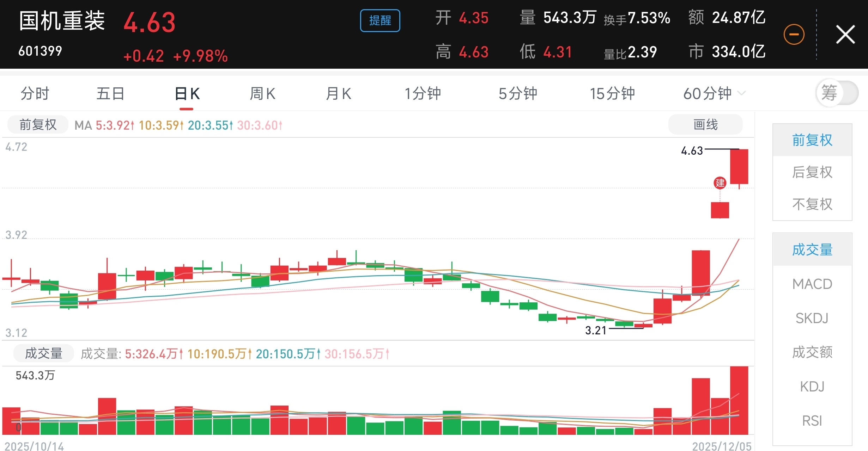Switch to the 分时 tab
The height and width of the screenshot is (451, 868).
(35, 94)
